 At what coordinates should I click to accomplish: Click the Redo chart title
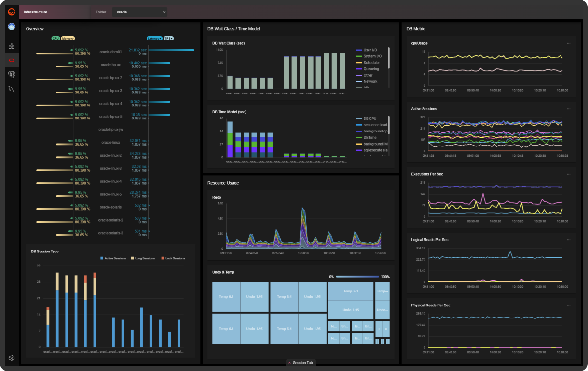(x=217, y=197)
